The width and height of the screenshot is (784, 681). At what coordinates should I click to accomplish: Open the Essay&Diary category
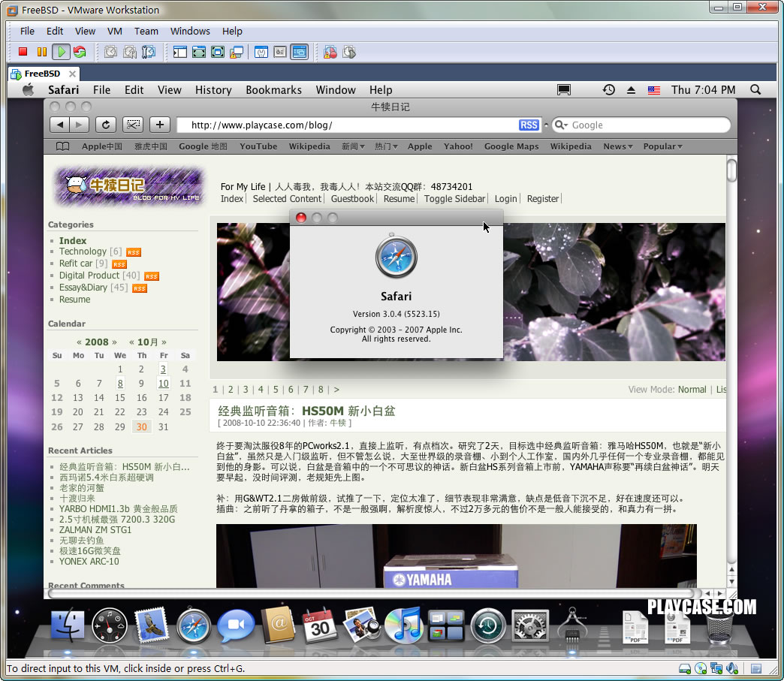[83, 288]
